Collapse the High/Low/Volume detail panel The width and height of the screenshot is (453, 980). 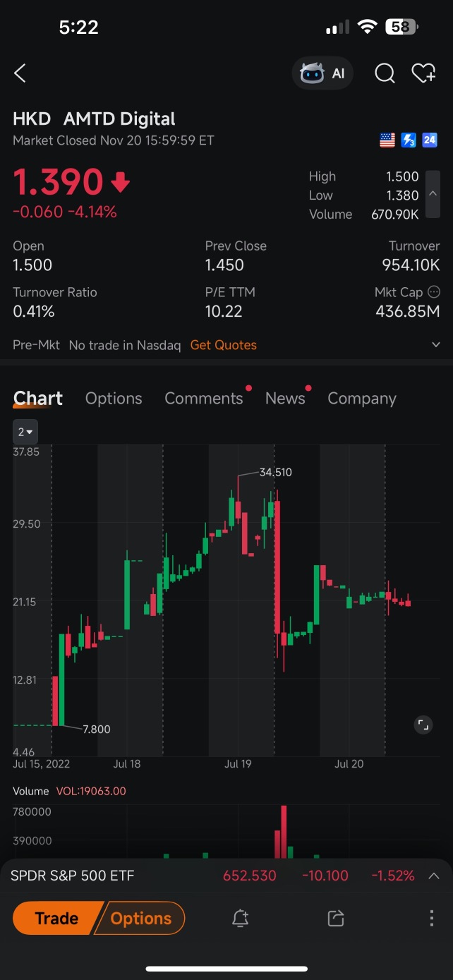[x=433, y=195]
